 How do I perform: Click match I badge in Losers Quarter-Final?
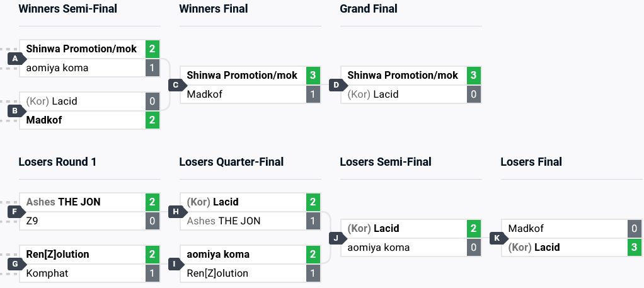coord(176,264)
